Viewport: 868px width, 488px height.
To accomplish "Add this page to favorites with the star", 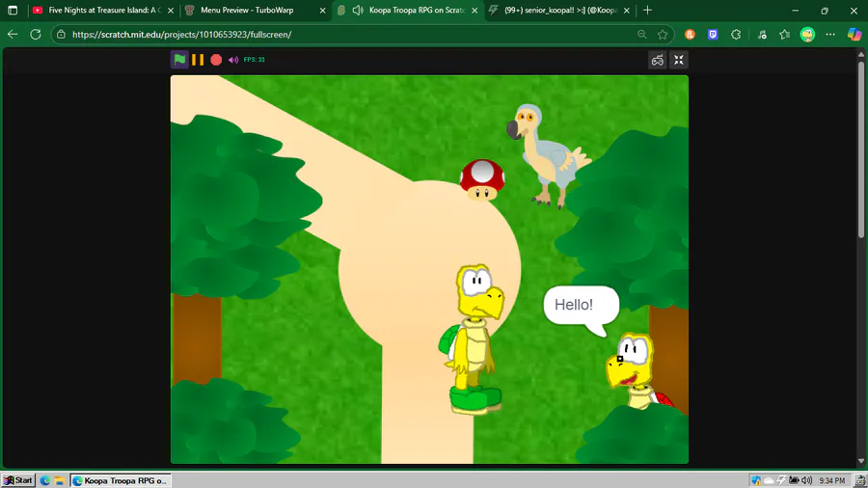I will (x=663, y=35).
